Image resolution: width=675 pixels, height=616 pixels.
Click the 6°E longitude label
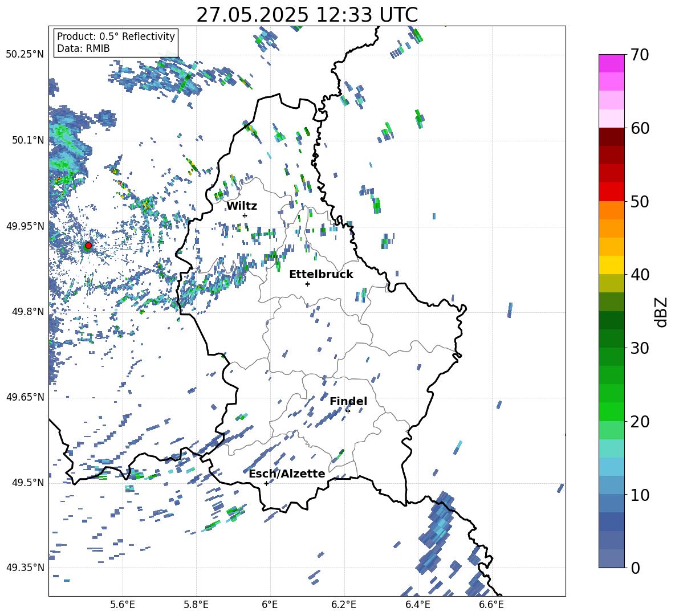pos(270,605)
